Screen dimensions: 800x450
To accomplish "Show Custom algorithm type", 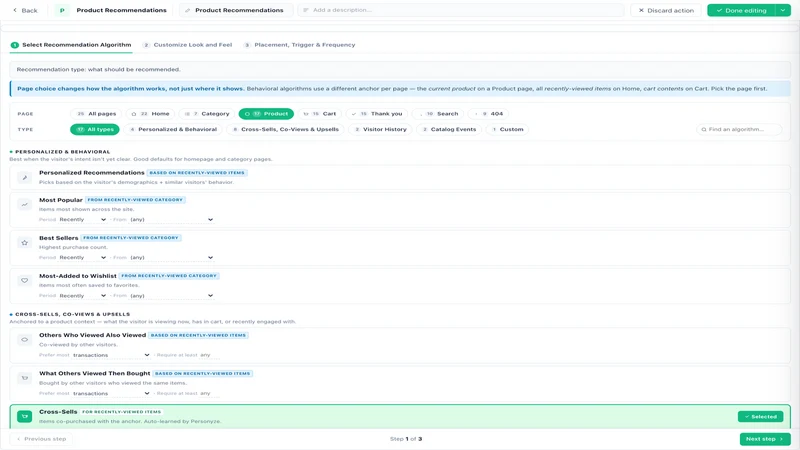I will tap(507, 130).
